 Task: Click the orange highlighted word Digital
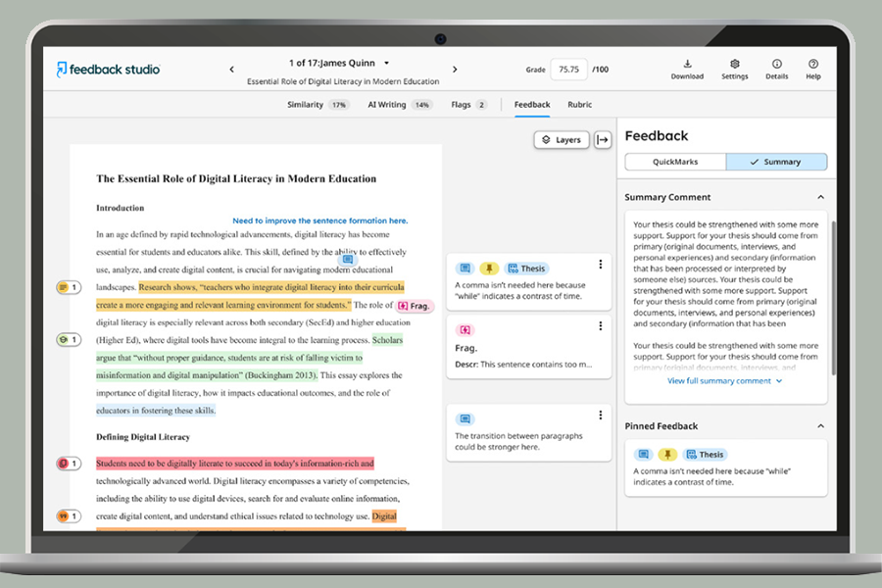point(384,516)
